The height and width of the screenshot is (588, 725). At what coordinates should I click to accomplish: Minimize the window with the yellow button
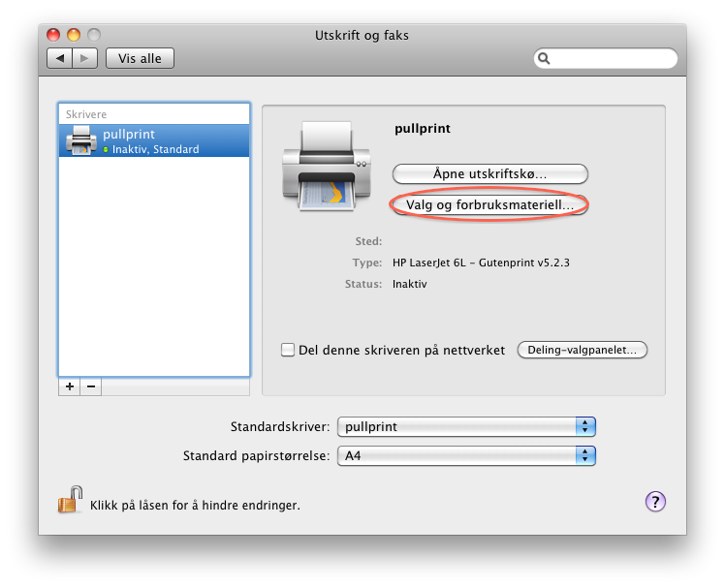point(75,36)
